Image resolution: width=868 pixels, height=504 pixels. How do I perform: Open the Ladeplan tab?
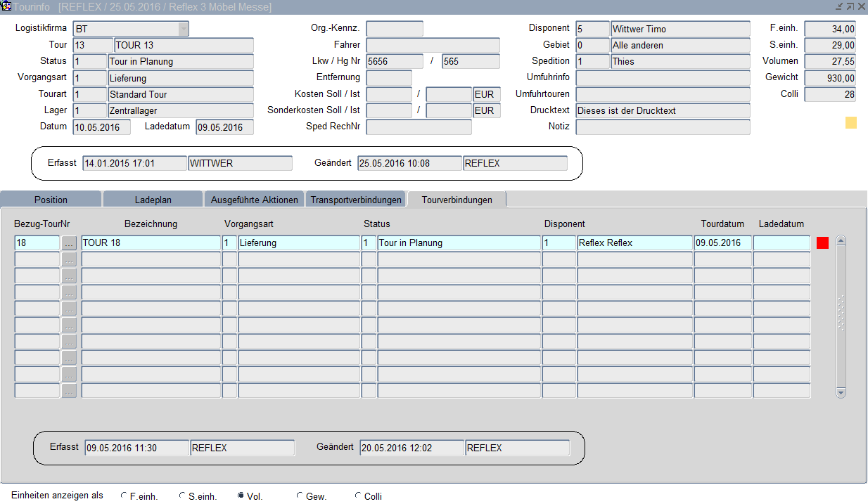coord(153,200)
